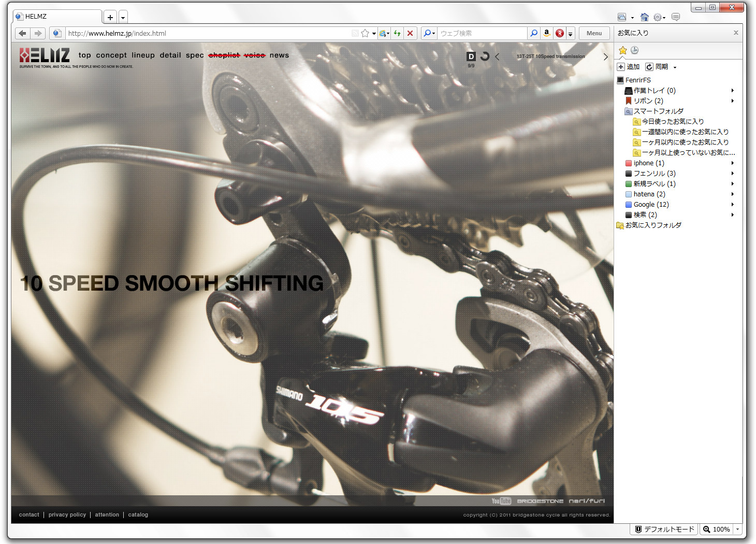Open the home page icon in title bar
756x544 pixels.
pyautogui.click(x=645, y=17)
